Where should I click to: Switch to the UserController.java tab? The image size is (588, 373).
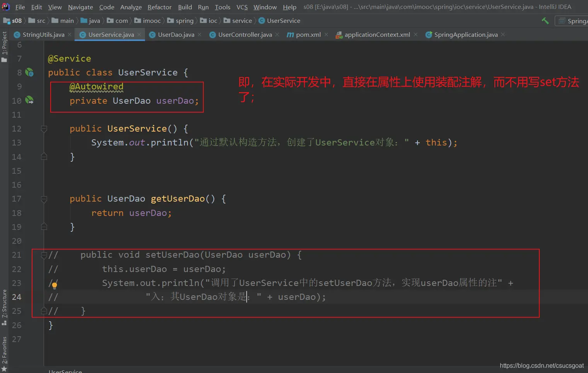245,34
